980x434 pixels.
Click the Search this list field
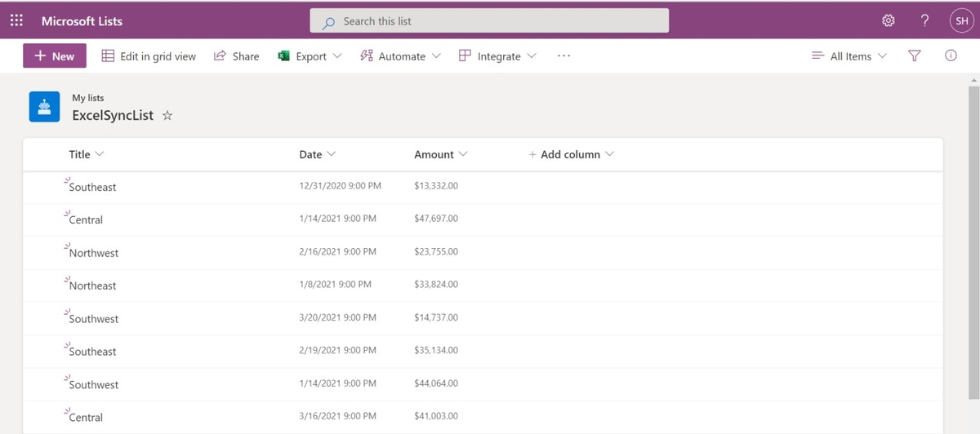489,21
